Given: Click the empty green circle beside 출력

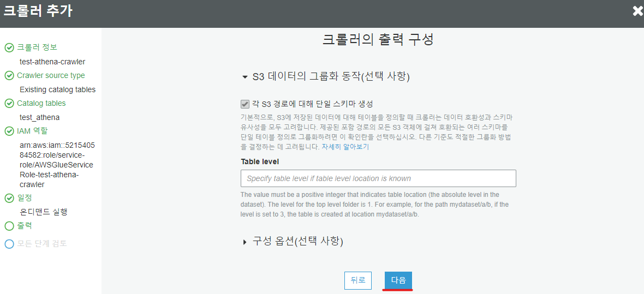Looking at the screenshot, I should click(x=9, y=226).
